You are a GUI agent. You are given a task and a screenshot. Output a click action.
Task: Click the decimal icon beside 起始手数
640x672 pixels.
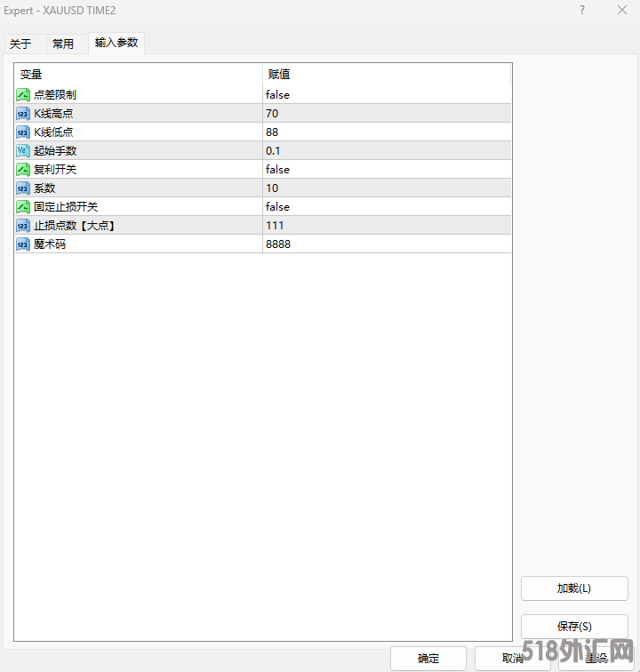[23, 151]
